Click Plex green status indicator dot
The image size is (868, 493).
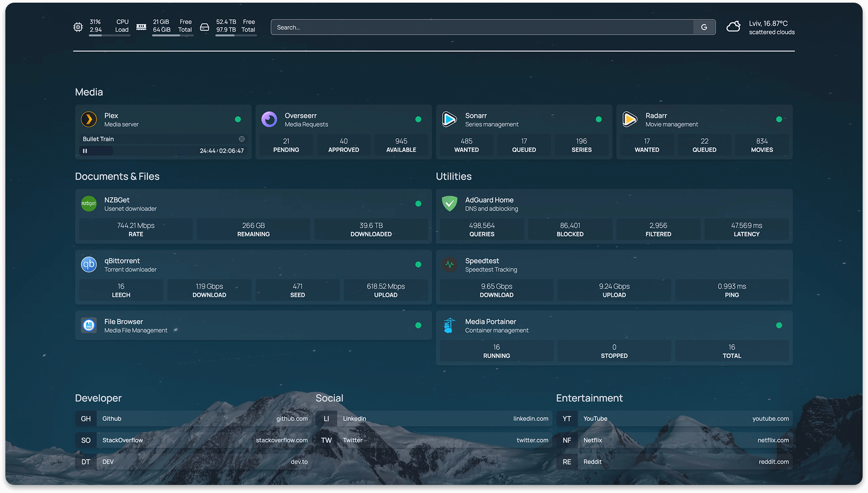[238, 119]
